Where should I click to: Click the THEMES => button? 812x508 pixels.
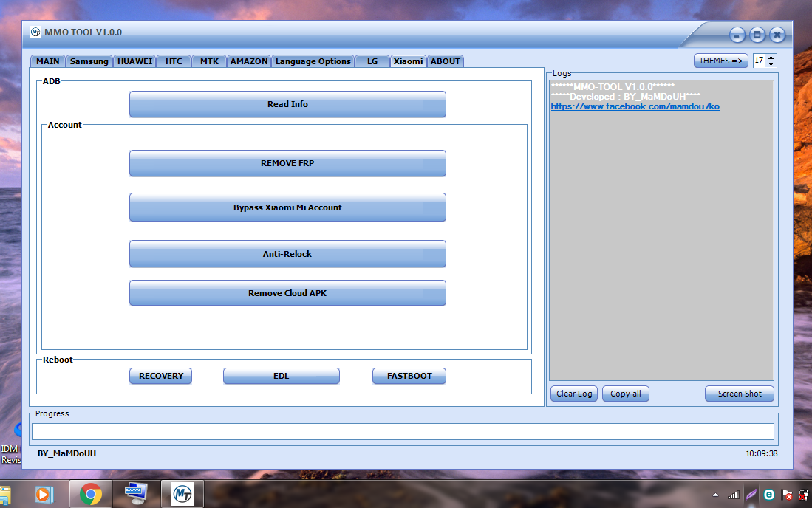coord(721,61)
